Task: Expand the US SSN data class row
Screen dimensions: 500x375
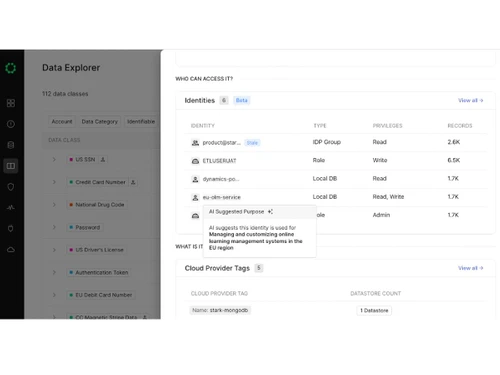Action: (54, 159)
